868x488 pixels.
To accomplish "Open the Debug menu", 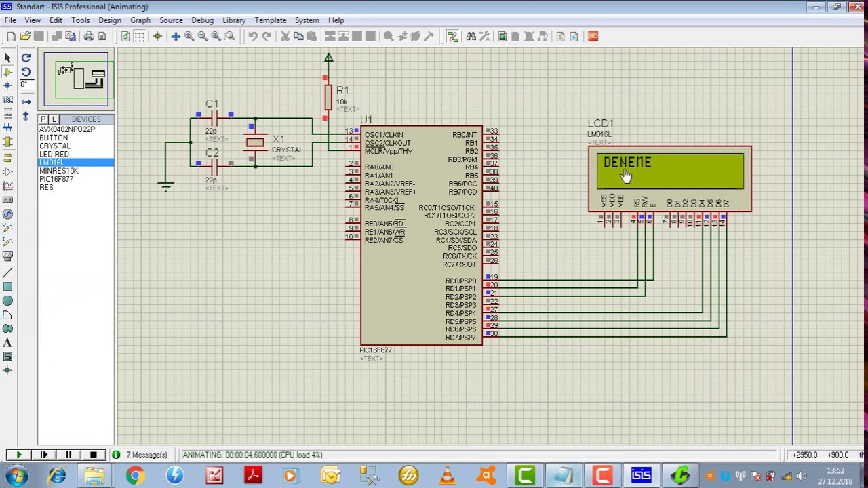I will 202,20.
